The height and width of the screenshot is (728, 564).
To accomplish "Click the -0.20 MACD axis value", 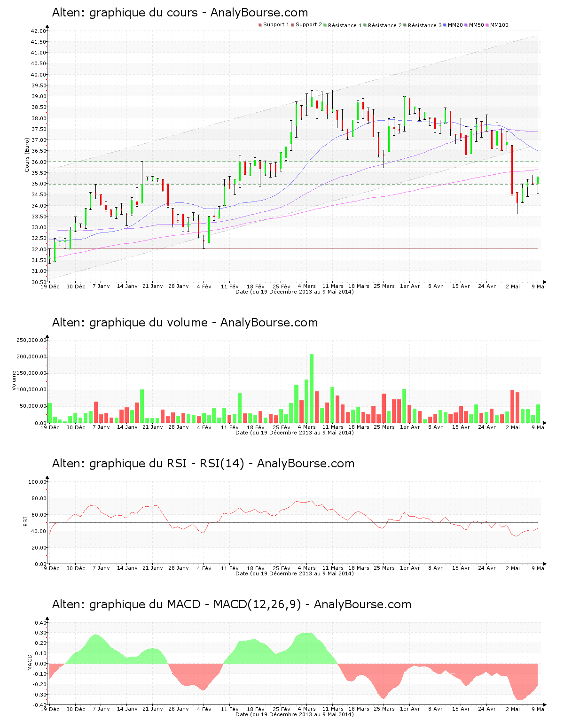I will pos(39,684).
